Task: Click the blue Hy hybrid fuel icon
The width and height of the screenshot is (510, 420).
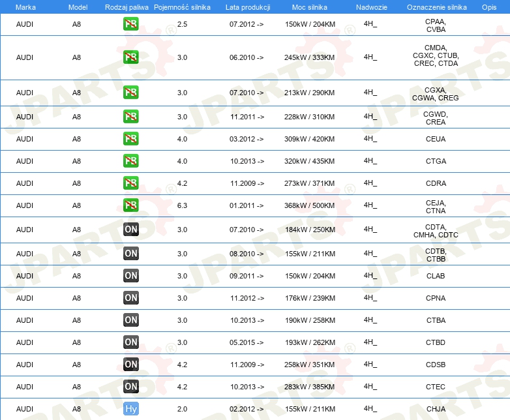Action: click(131, 409)
